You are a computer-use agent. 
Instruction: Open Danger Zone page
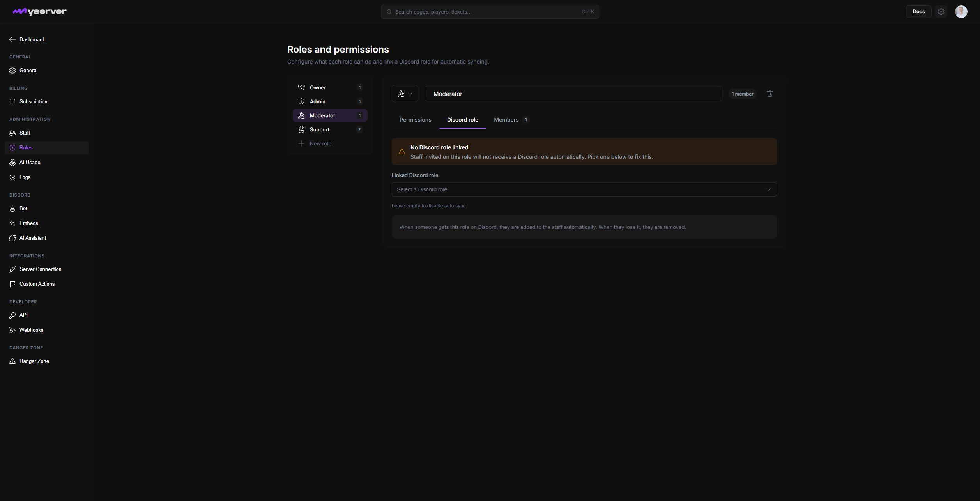click(47, 361)
